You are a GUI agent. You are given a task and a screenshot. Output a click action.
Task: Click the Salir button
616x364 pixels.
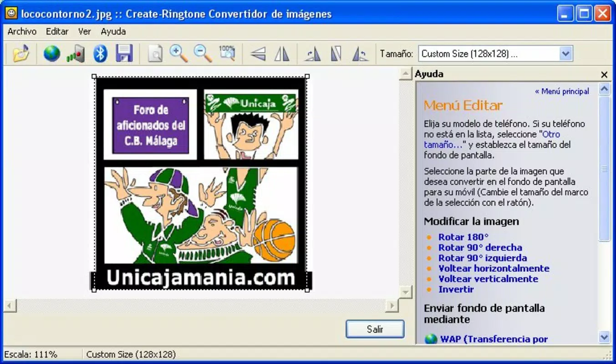375,329
